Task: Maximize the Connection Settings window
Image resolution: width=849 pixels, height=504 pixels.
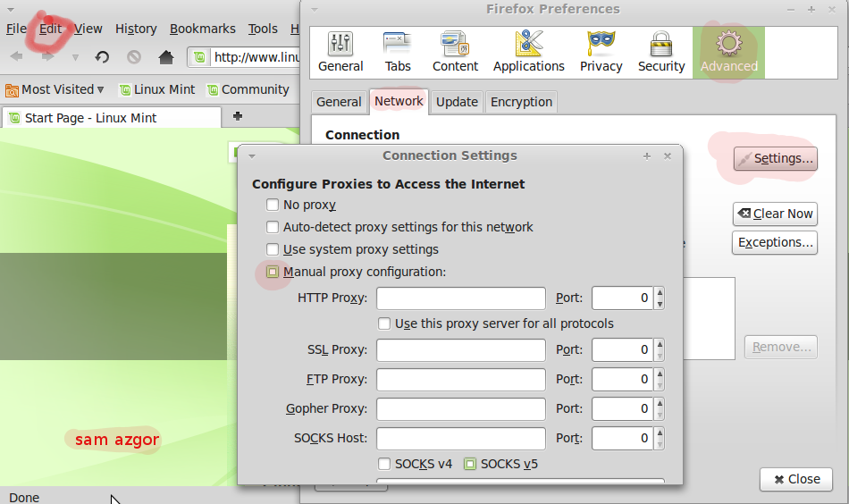Action: (x=646, y=155)
